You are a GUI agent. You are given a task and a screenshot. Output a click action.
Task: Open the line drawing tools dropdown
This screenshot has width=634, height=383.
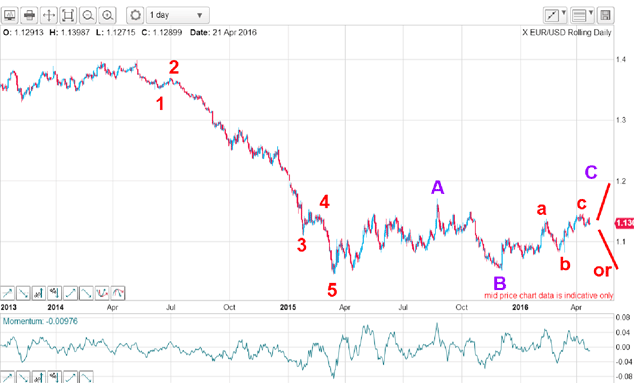pyautogui.click(x=555, y=15)
